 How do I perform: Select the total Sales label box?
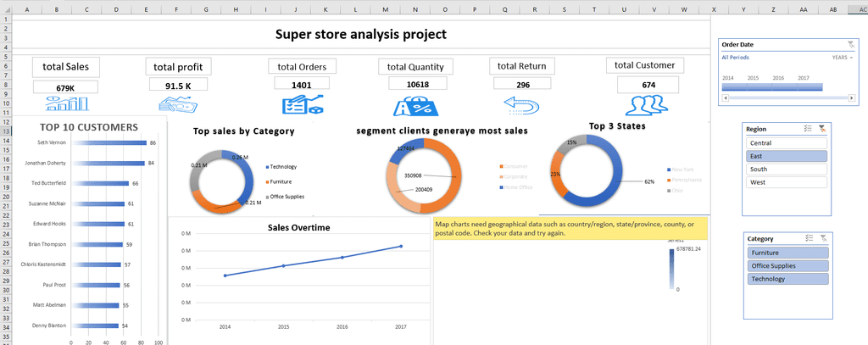(66, 67)
